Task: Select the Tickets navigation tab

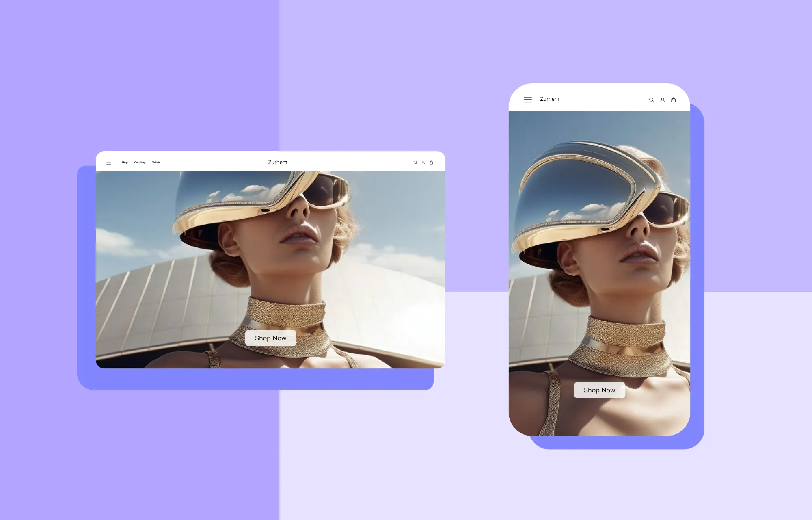Action: pos(156,162)
